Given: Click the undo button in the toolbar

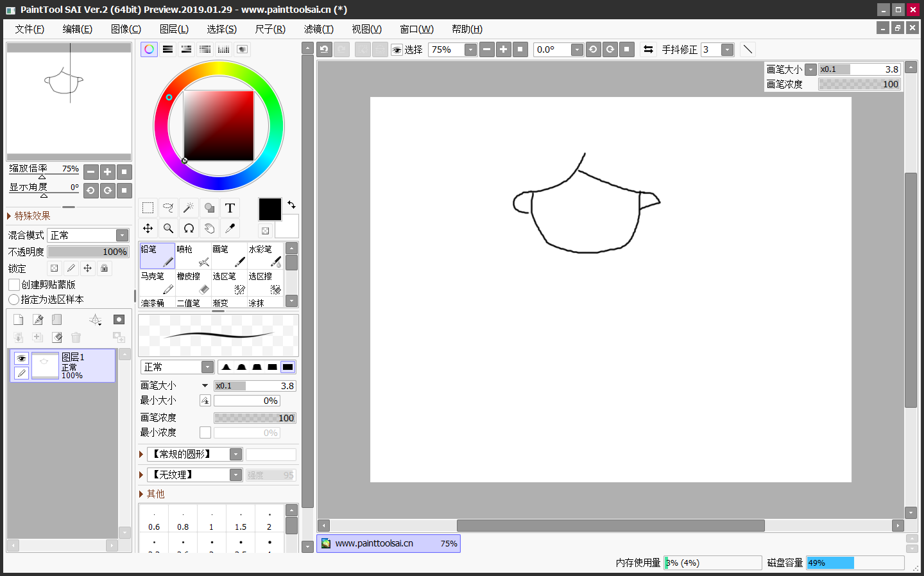Looking at the screenshot, I should click(325, 49).
